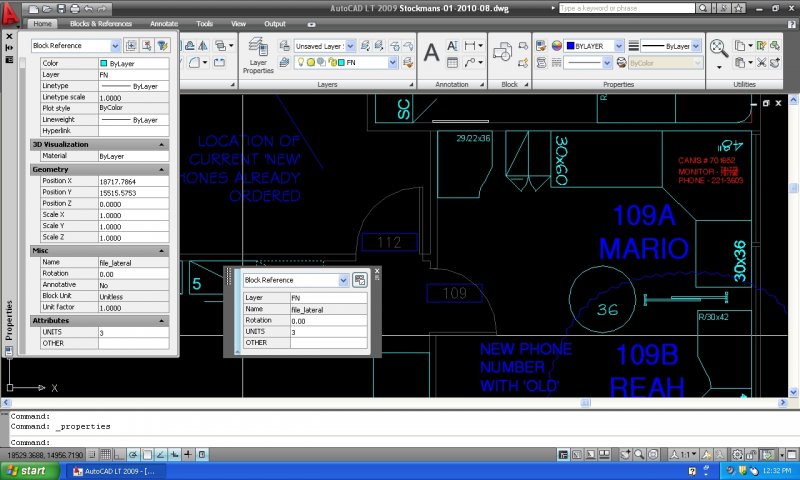
Task: Click the search magnifier icon in title bar
Action: (x=703, y=8)
